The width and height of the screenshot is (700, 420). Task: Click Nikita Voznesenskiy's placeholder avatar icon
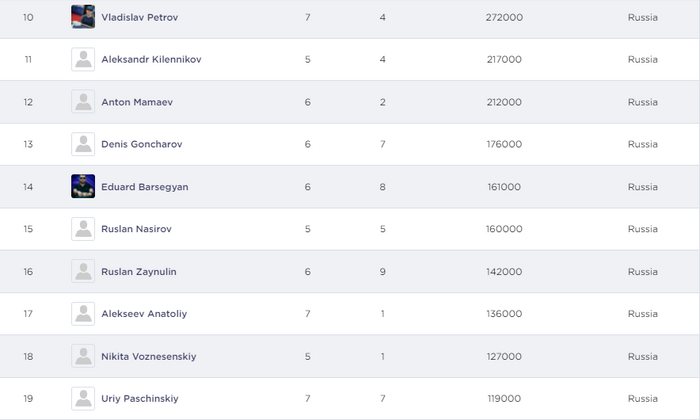click(x=83, y=356)
